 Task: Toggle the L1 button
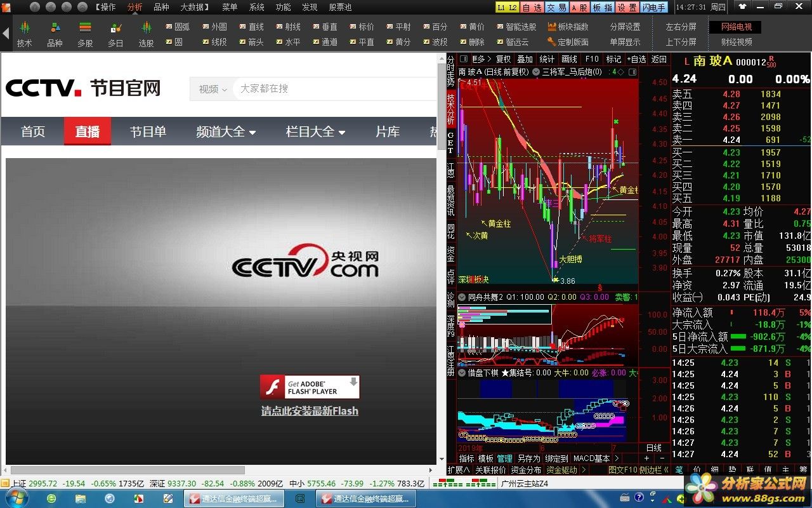coord(501,7)
